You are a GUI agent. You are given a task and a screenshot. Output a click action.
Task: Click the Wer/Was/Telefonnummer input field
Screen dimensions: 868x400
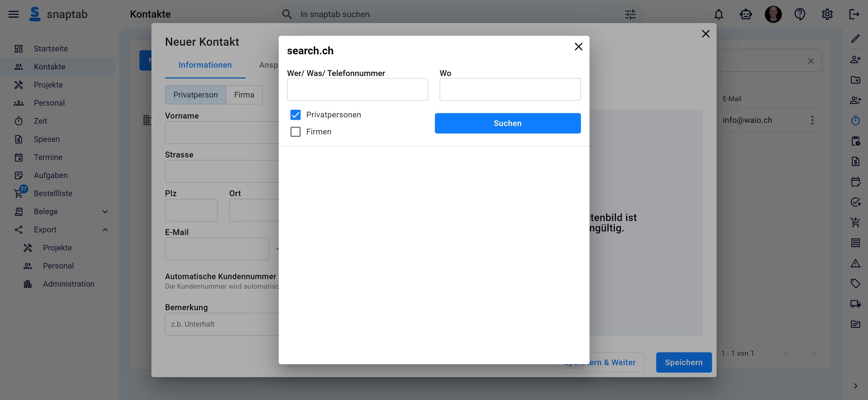(x=357, y=89)
